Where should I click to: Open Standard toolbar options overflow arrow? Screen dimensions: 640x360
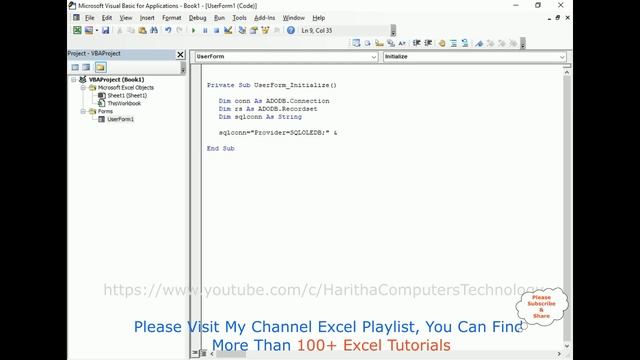(x=393, y=31)
